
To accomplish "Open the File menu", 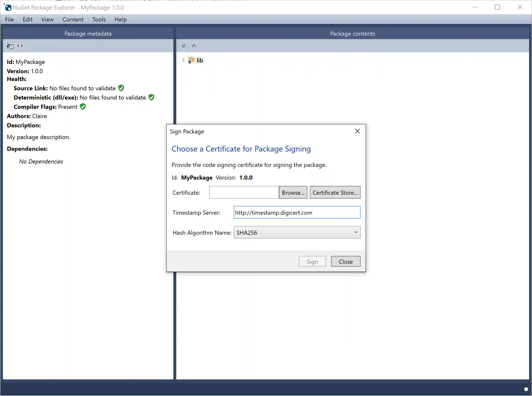I will [x=9, y=19].
